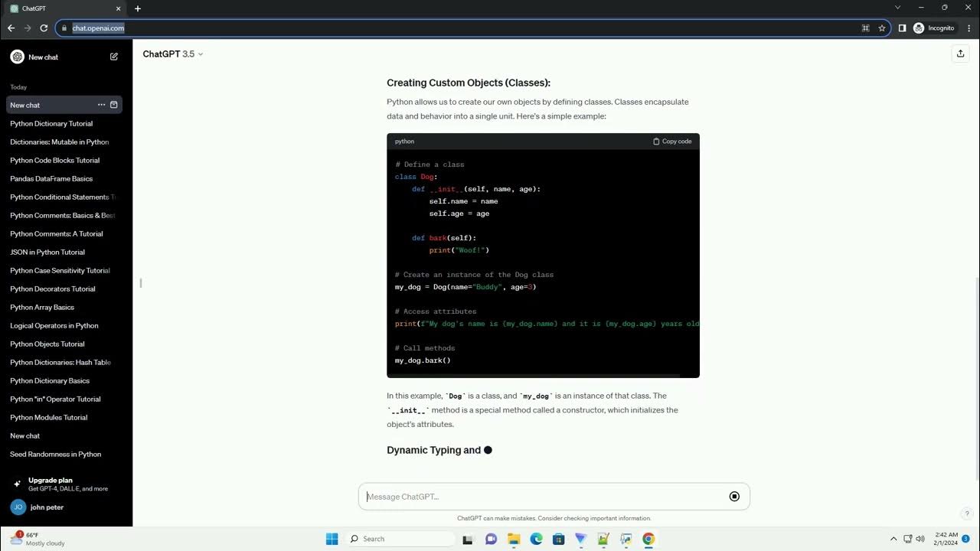Open Google Chrome from taskbar
980x551 pixels.
[648, 539]
